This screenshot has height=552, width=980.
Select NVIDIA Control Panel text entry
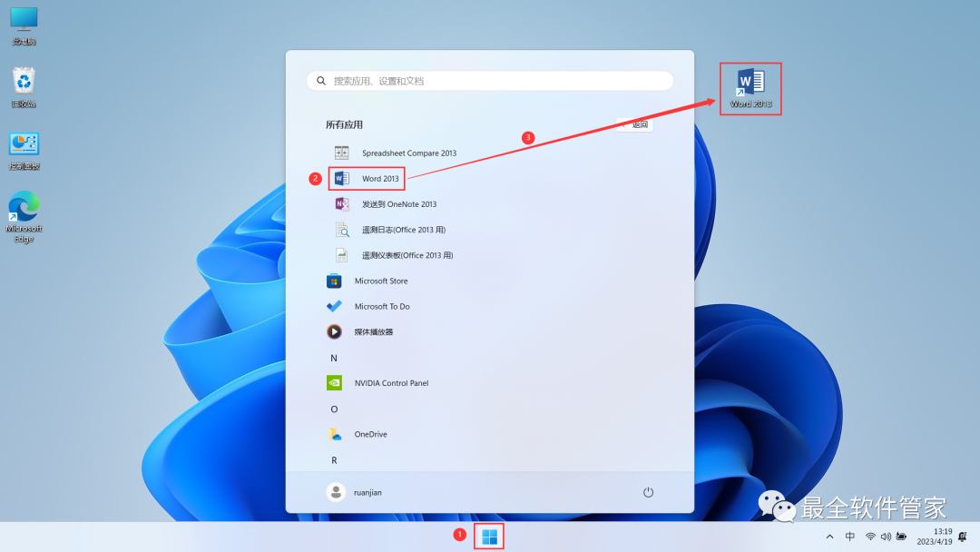pos(391,382)
